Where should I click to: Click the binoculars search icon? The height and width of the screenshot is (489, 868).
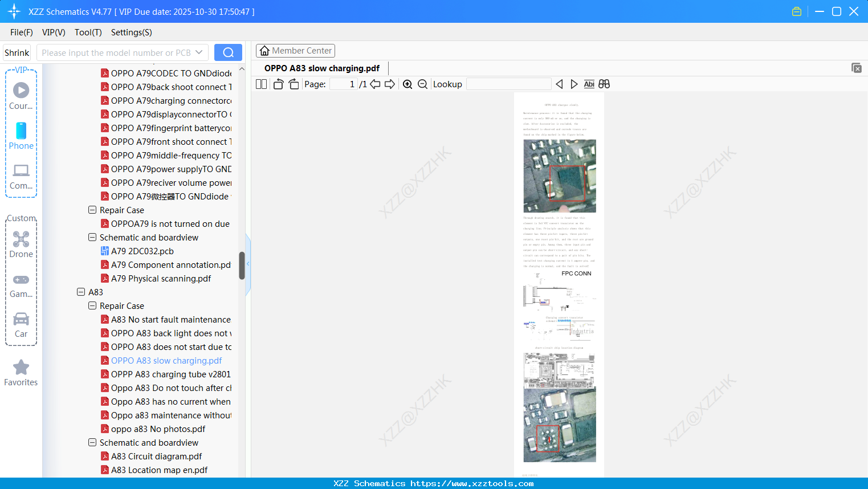pyautogui.click(x=604, y=84)
